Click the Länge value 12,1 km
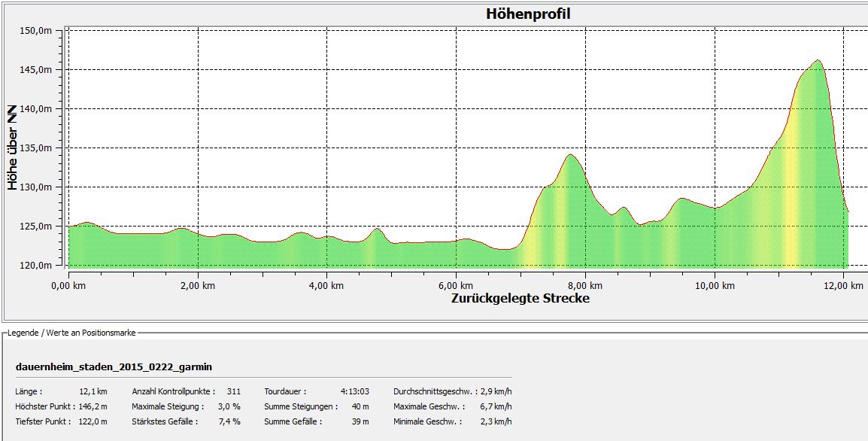The height and width of the screenshot is (441, 868). point(93,391)
